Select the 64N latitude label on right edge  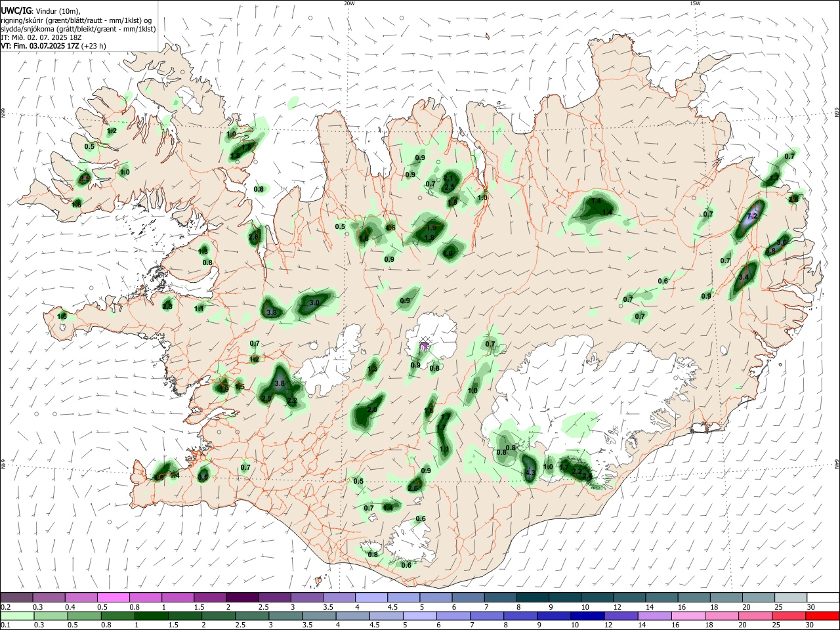coord(837,463)
